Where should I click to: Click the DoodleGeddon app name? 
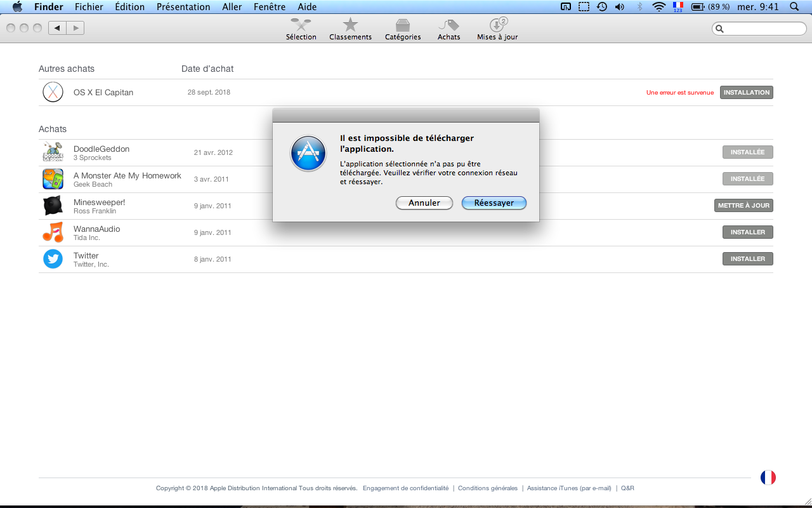tap(101, 149)
